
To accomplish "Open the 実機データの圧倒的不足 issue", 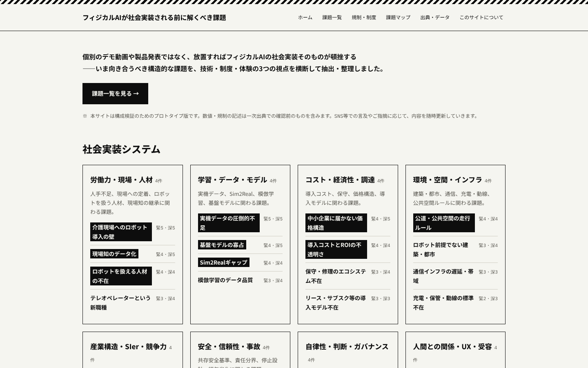I will pyautogui.click(x=229, y=223).
